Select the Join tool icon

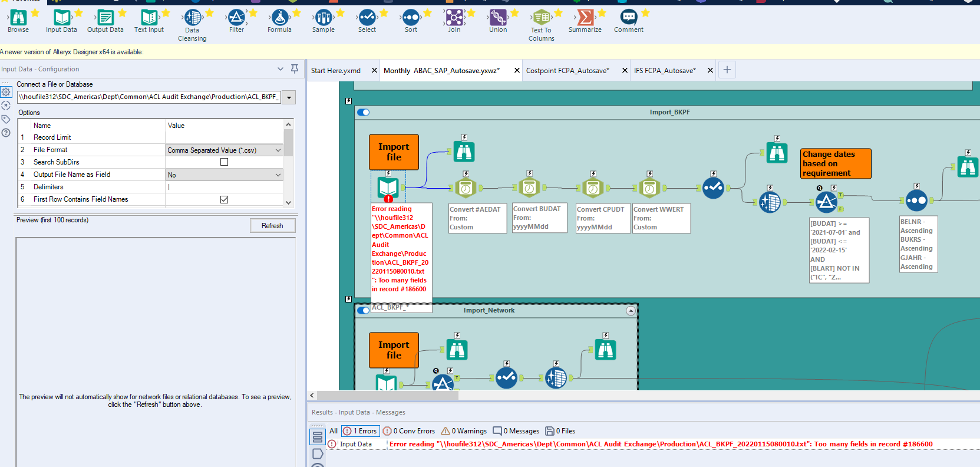point(454,18)
